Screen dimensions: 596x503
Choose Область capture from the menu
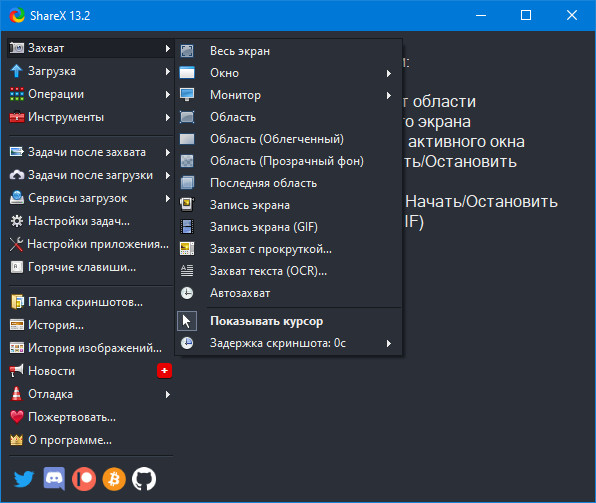point(288,117)
